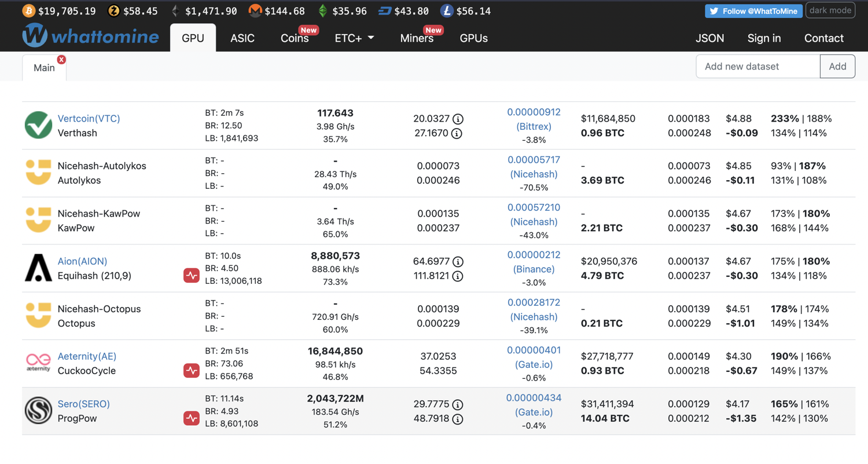
Task: Click the info icon beside 111.8121
Action: [458, 276]
